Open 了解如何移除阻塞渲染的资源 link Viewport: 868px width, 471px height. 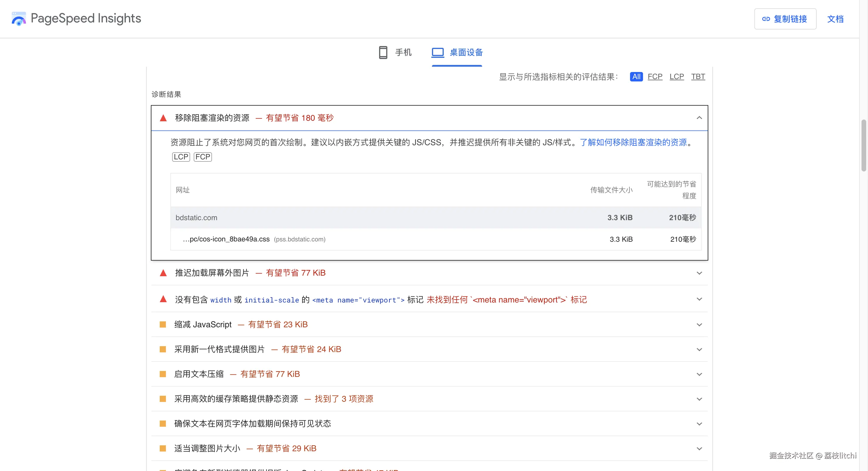point(633,143)
